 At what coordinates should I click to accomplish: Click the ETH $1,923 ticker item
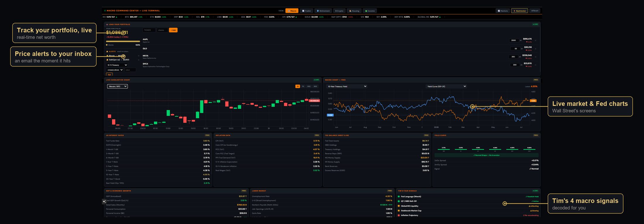(158, 17)
